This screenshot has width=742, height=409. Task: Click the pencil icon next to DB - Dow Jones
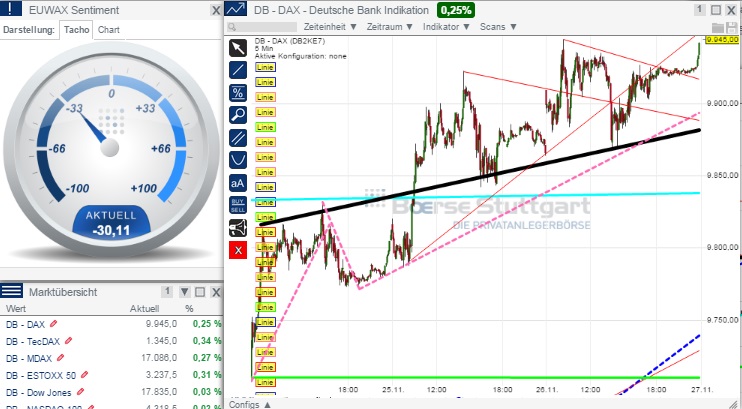[80, 392]
